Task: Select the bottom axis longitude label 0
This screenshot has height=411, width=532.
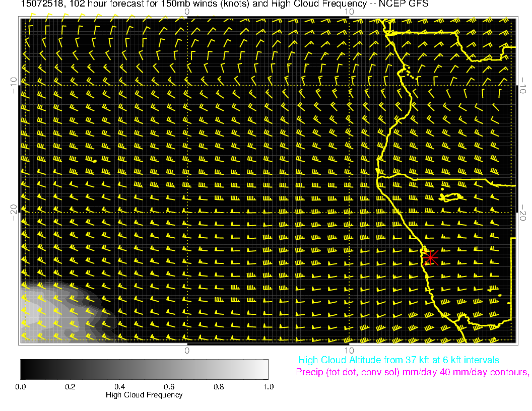Action: (x=186, y=350)
